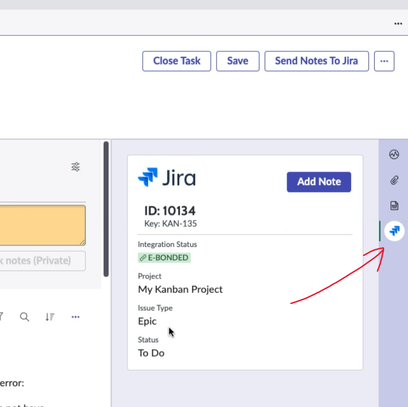
Task: Focus the work notes (Private) field
Action: click(x=43, y=261)
